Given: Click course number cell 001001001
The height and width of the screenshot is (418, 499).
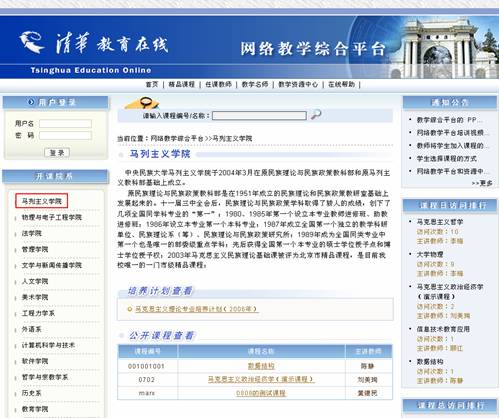Looking at the screenshot, I should click(x=146, y=366).
